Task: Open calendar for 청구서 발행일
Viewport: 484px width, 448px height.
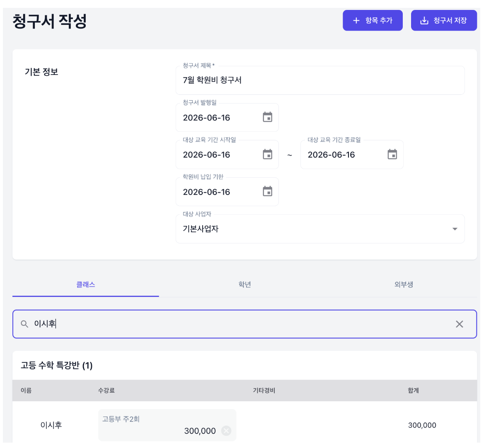Action: [267, 117]
